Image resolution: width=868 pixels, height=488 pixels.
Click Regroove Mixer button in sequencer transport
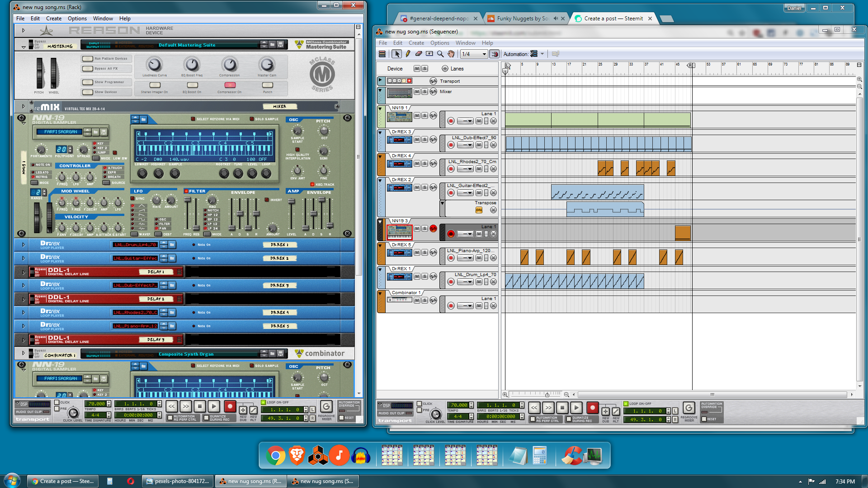pos(689,408)
